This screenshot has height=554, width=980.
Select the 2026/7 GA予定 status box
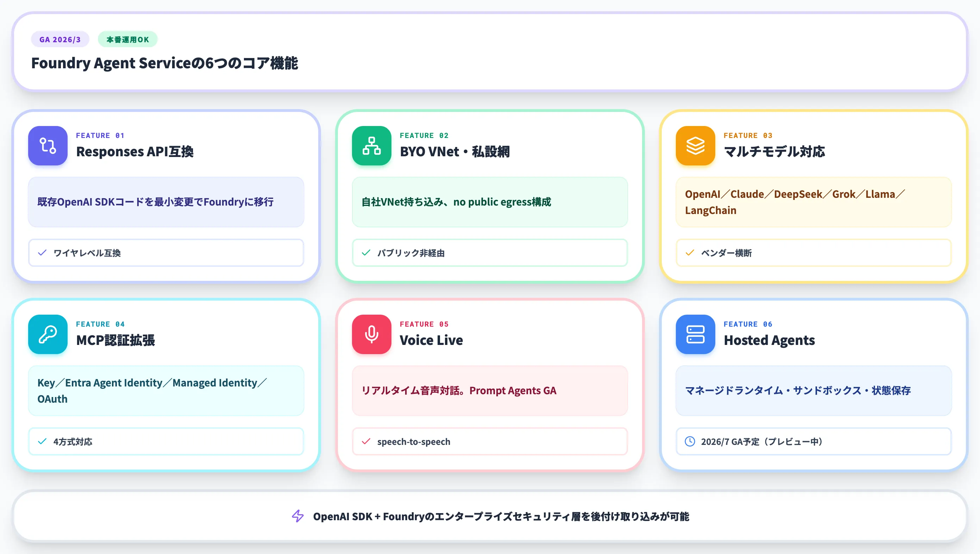[x=813, y=441]
